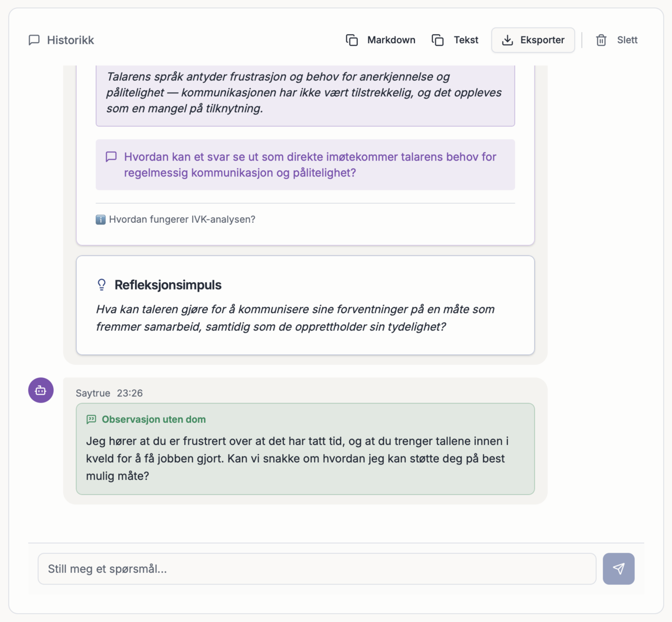This screenshot has width=672, height=622.
Task: Click the copy icon beside Tekst
Action: pyautogui.click(x=438, y=40)
